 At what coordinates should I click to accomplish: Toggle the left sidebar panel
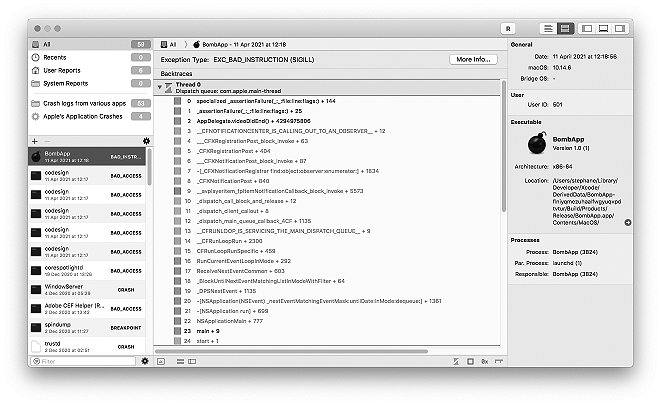click(587, 29)
